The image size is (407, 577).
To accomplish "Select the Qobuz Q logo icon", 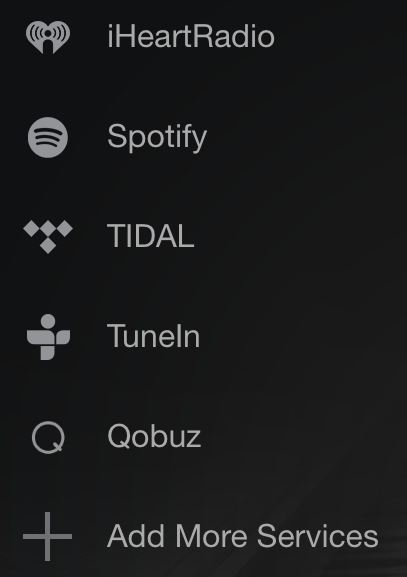I will (x=48, y=437).
